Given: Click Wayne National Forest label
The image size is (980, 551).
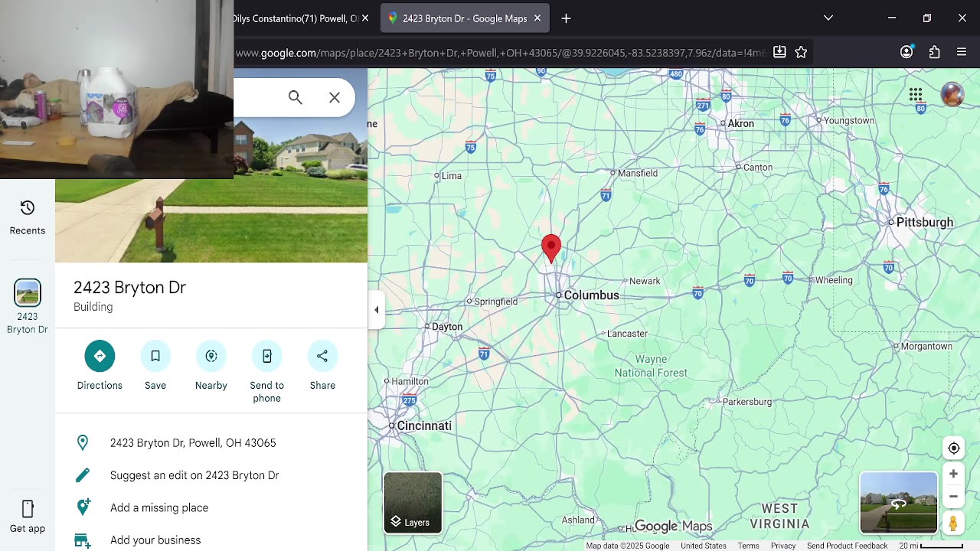Looking at the screenshot, I should (x=651, y=366).
